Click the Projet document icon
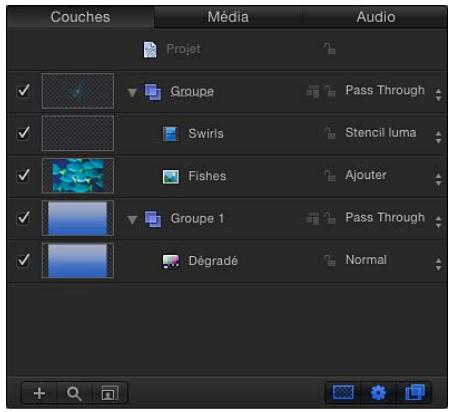This screenshot has height=412, width=451. pos(150,50)
